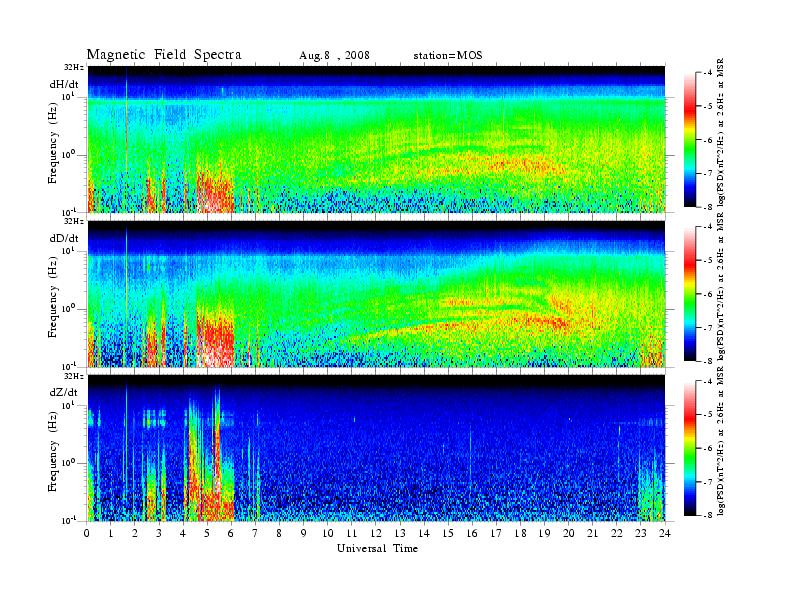792x612 pixels.
Task: Click the time tick label '8'
Action: click(279, 533)
